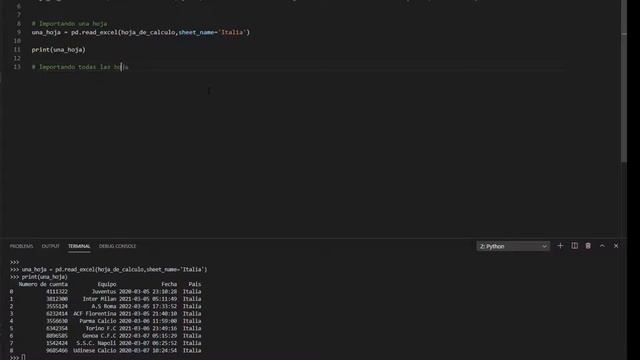Viewport: 640px width, 360px height.
Task: Click terminal line 'print(una_hoja)'
Action: (x=44, y=277)
